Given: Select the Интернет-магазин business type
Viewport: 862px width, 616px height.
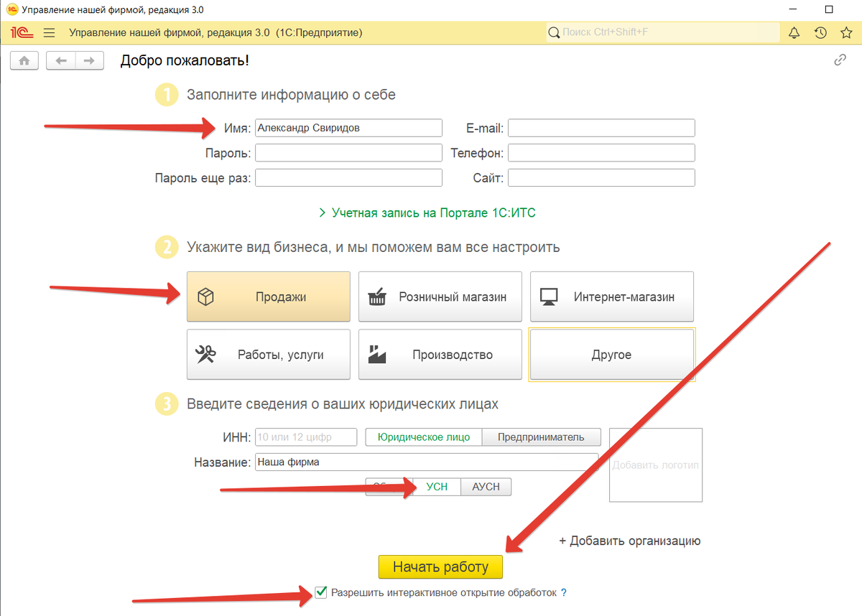Looking at the screenshot, I should (612, 297).
